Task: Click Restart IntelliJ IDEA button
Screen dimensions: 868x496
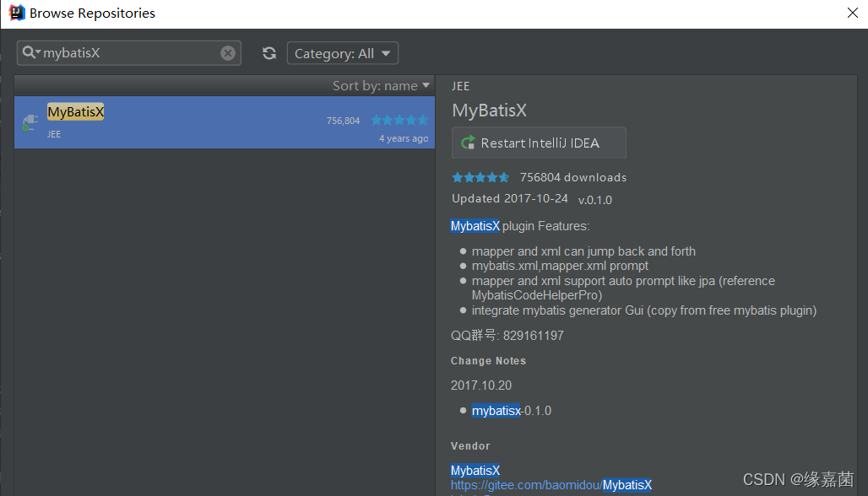Action: point(539,143)
